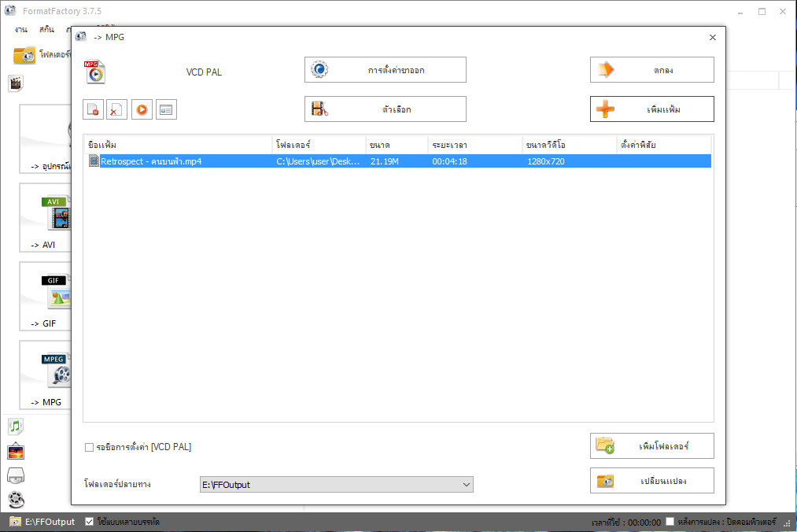The width and height of the screenshot is (797, 532).
Task: Open the สกิน menu in FormatFactory
Action: (46, 29)
